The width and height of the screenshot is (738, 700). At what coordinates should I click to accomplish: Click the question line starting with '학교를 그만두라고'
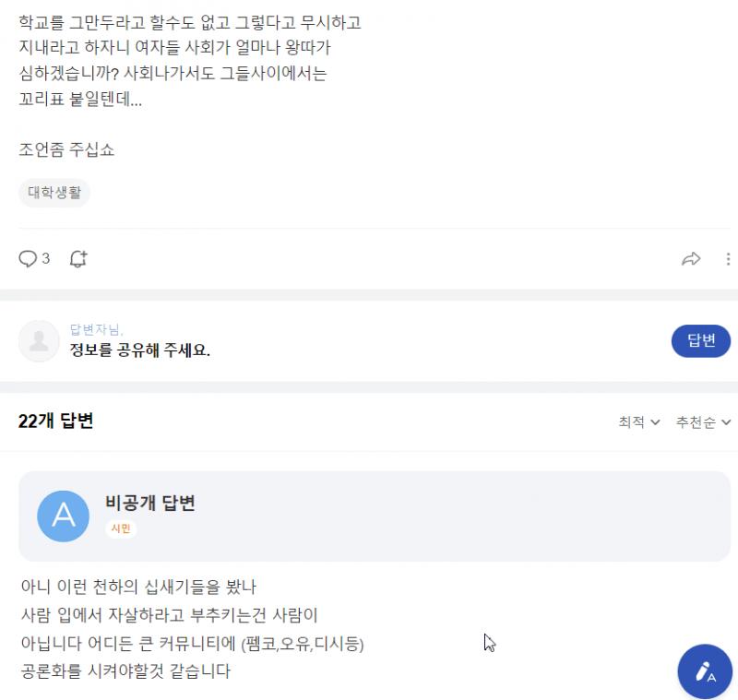(189, 22)
